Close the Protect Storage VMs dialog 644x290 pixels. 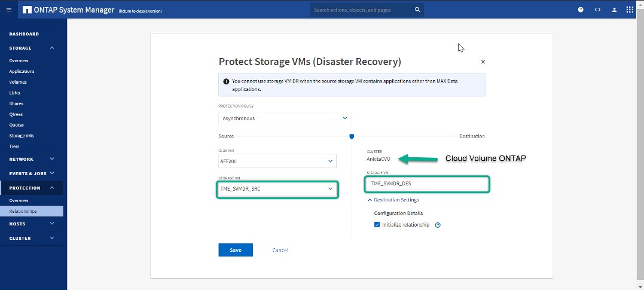pos(483,62)
